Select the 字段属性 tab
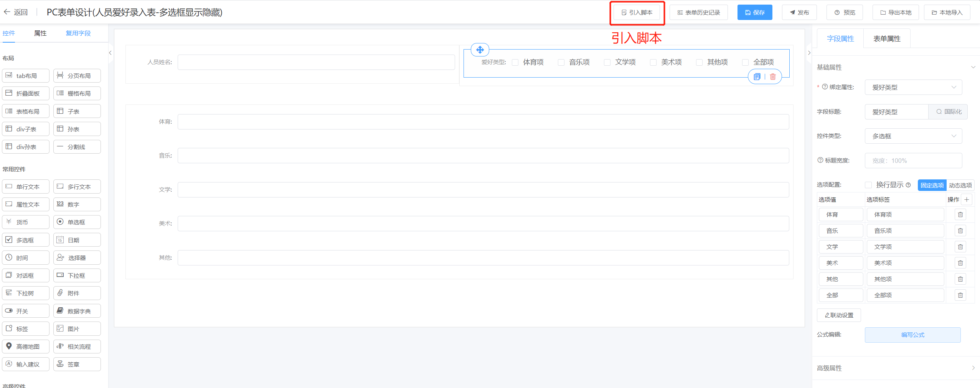This screenshot has width=980, height=388. (840, 39)
